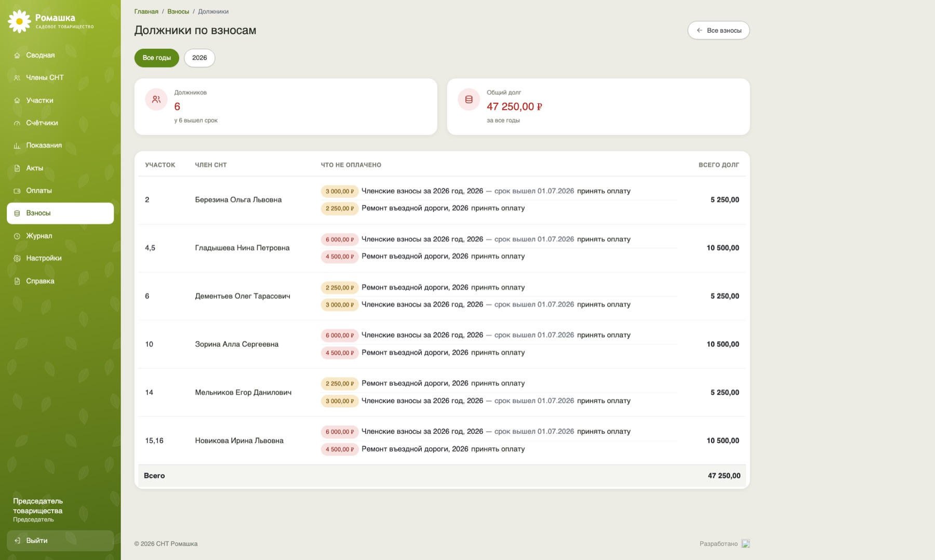The width and height of the screenshot is (935, 560).
Task: Click the Журнал clock icon
Action: pyautogui.click(x=17, y=236)
